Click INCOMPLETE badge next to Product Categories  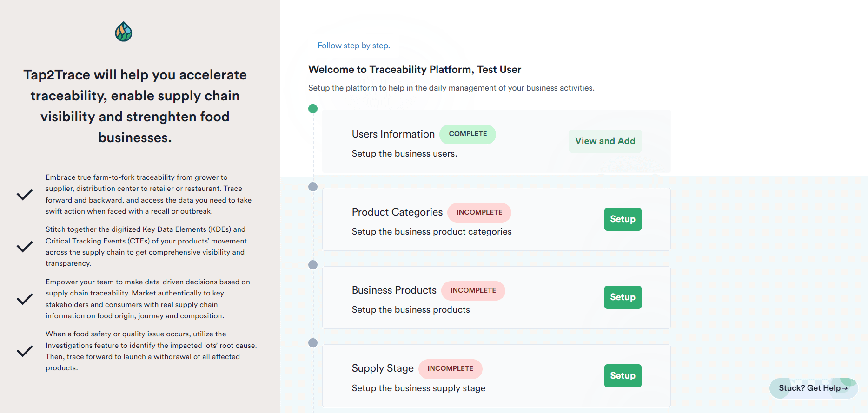coord(479,212)
